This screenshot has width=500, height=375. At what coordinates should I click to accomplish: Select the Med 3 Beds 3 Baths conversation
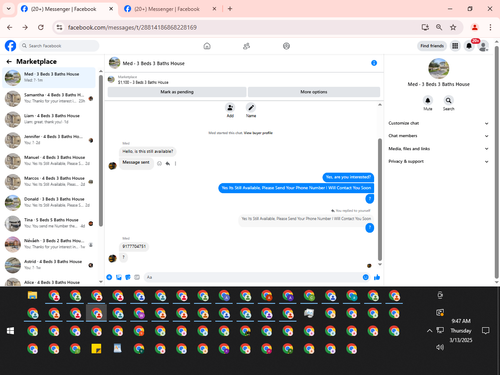pyautogui.click(x=49, y=78)
